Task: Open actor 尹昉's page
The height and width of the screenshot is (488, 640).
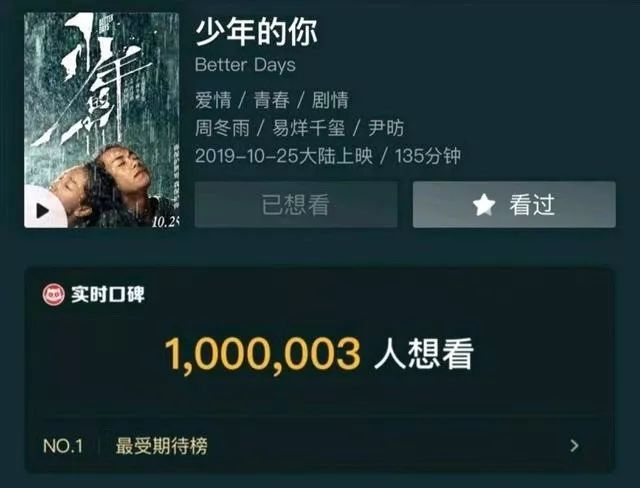Action: point(386,128)
